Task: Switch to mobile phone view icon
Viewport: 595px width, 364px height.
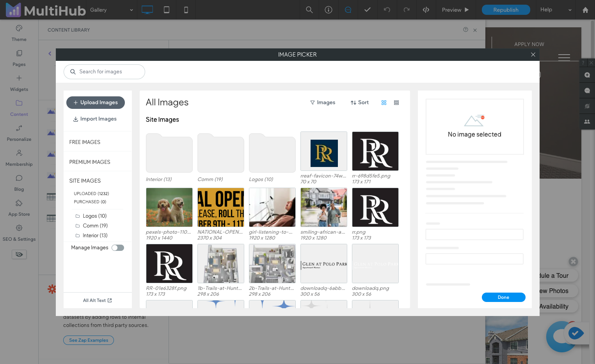Action: point(186,10)
